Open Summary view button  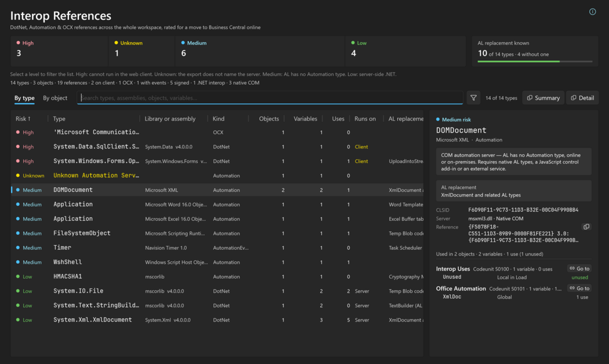click(x=543, y=98)
